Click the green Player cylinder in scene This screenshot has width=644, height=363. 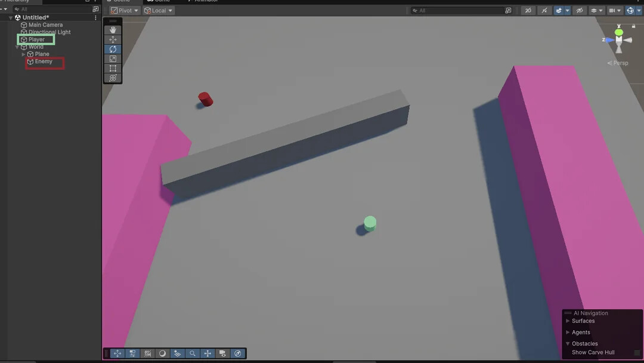pyautogui.click(x=370, y=224)
